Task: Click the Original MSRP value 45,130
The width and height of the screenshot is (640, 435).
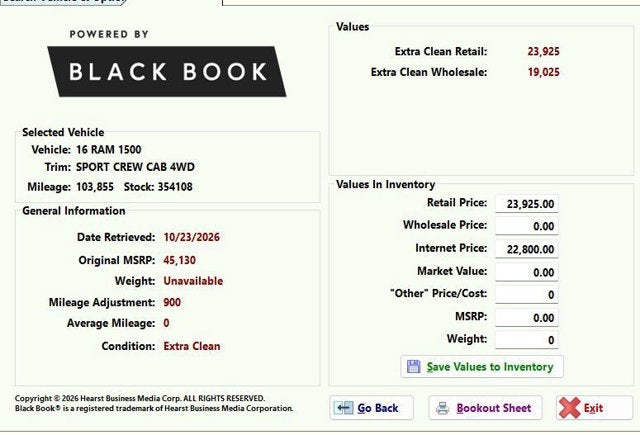Action: click(x=179, y=260)
